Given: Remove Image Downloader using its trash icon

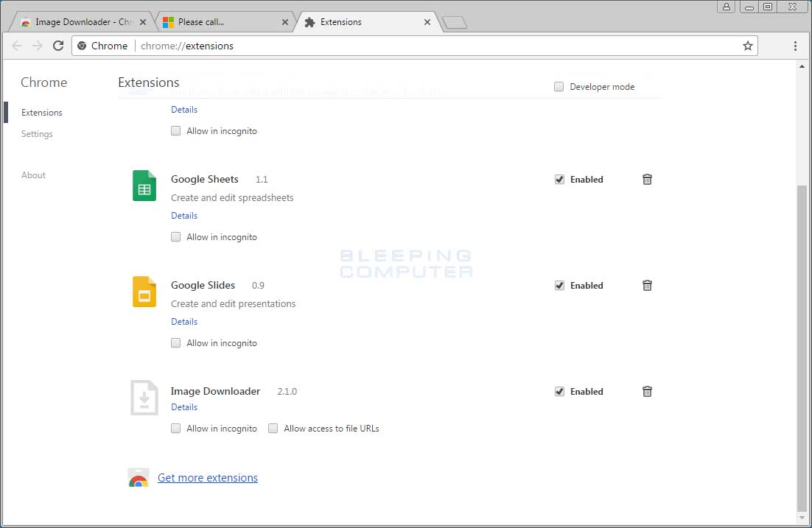Looking at the screenshot, I should [647, 391].
